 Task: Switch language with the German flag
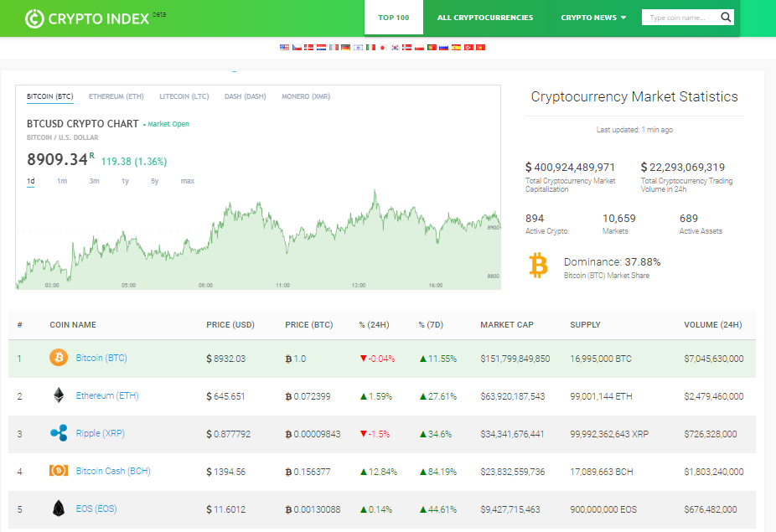345,48
